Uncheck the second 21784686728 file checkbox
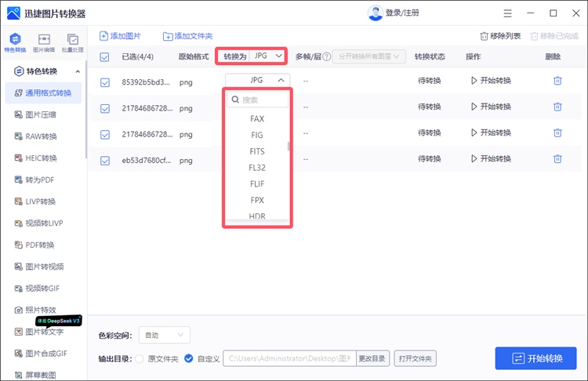This screenshot has height=381, width=588. tap(105, 135)
